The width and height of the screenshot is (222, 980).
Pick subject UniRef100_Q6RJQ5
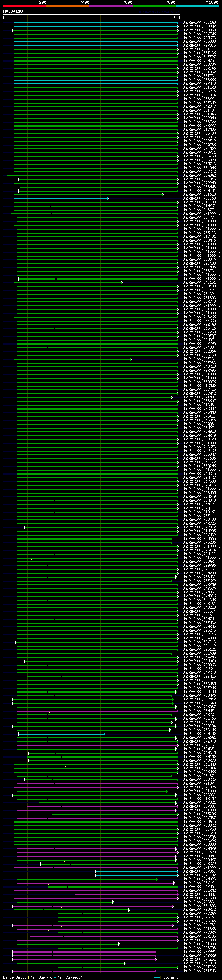click(199, 936)
